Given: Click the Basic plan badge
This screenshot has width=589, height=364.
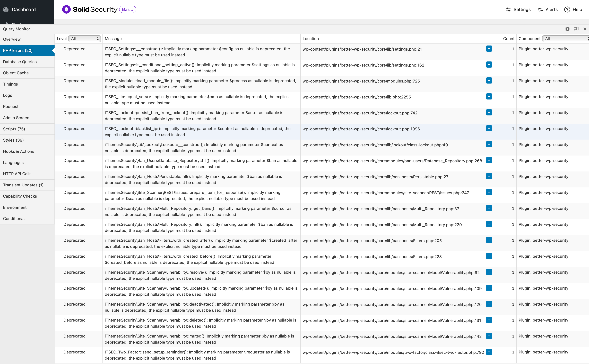Looking at the screenshot, I should [127, 9].
